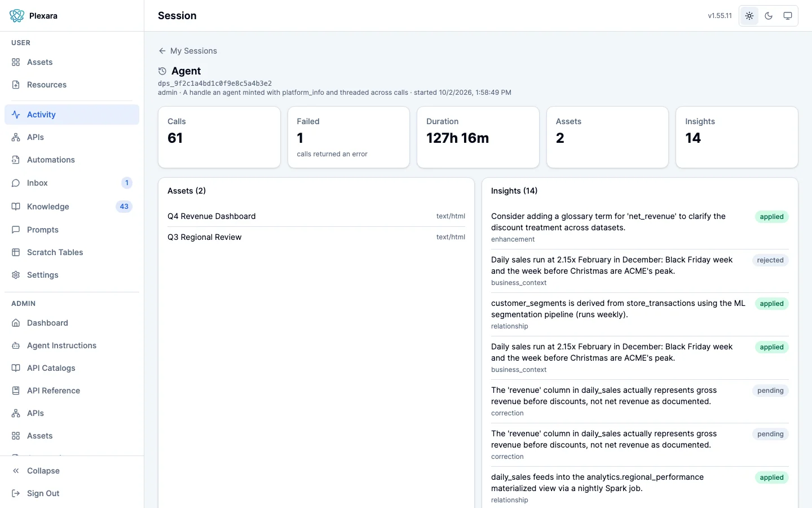
Task: Open the API Reference icon
Action: tap(16, 391)
